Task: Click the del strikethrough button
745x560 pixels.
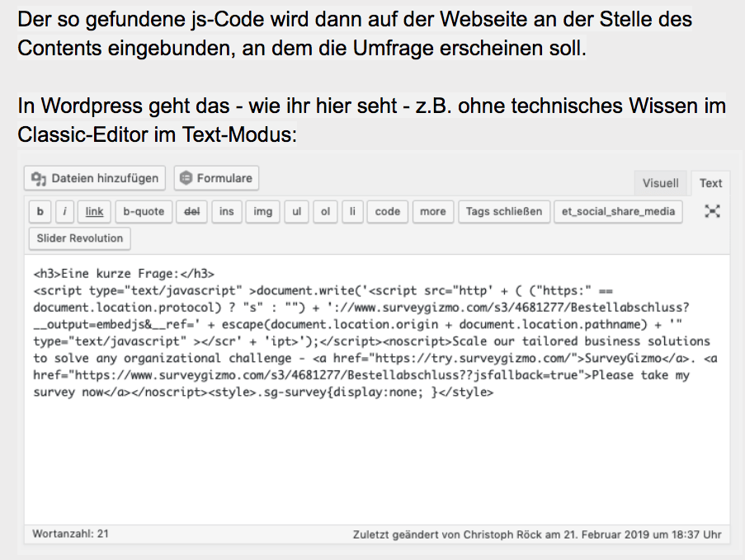Action: pos(192,211)
